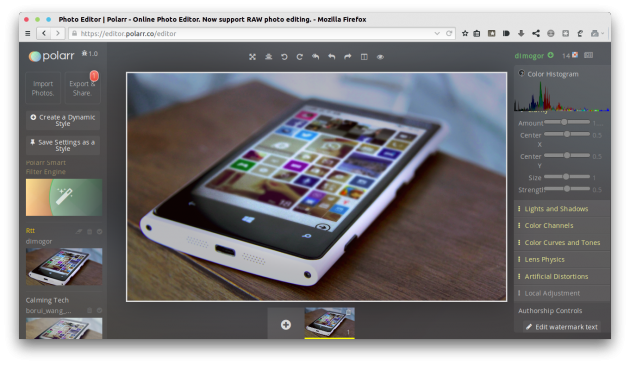Click the Pocket-style D icon in browser toolbar

[x=506, y=33]
